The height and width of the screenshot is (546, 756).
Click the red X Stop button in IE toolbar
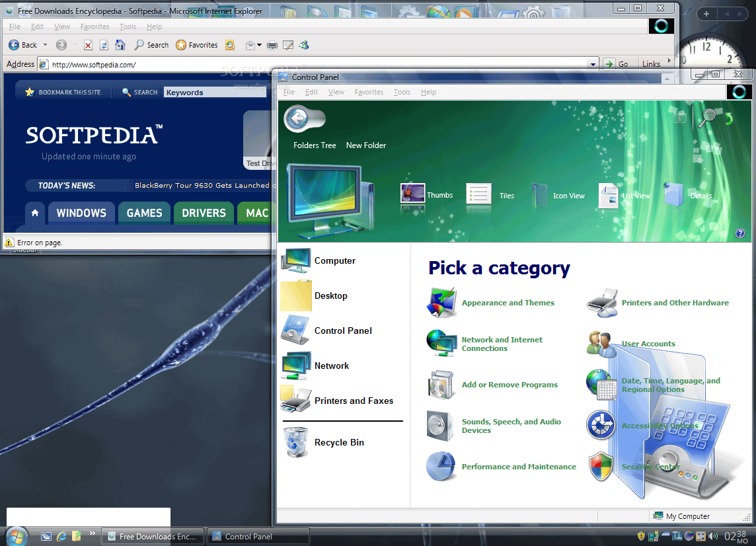[x=88, y=46]
